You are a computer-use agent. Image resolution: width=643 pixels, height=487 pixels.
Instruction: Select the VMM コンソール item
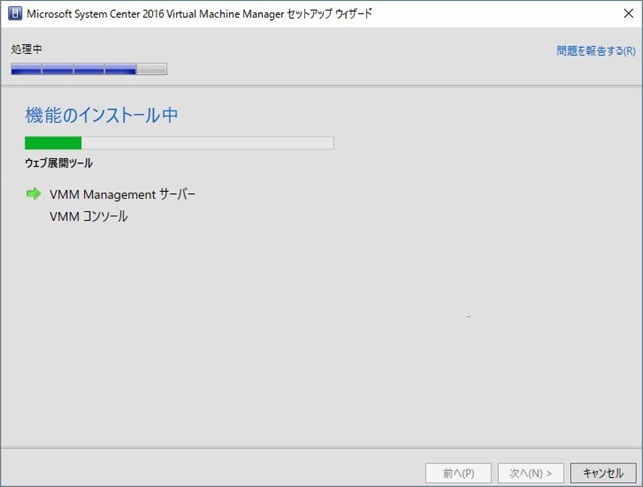pyautogui.click(x=88, y=216)
